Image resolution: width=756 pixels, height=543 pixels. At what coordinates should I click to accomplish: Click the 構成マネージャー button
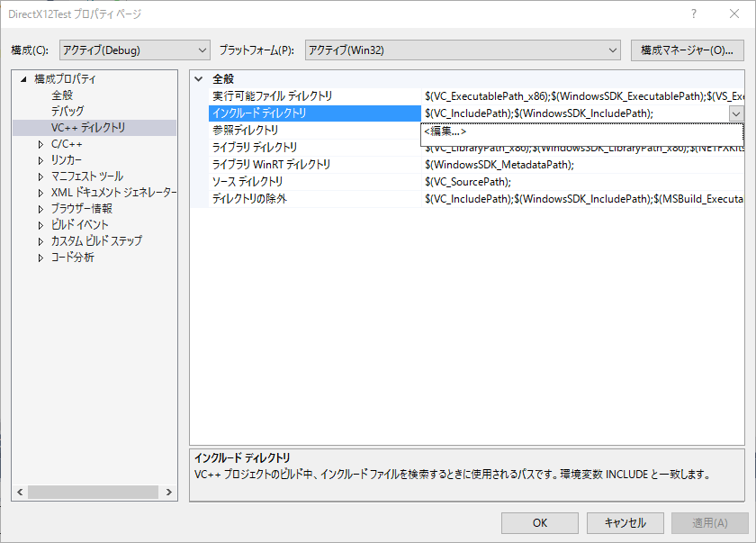(x=686, y=50)
